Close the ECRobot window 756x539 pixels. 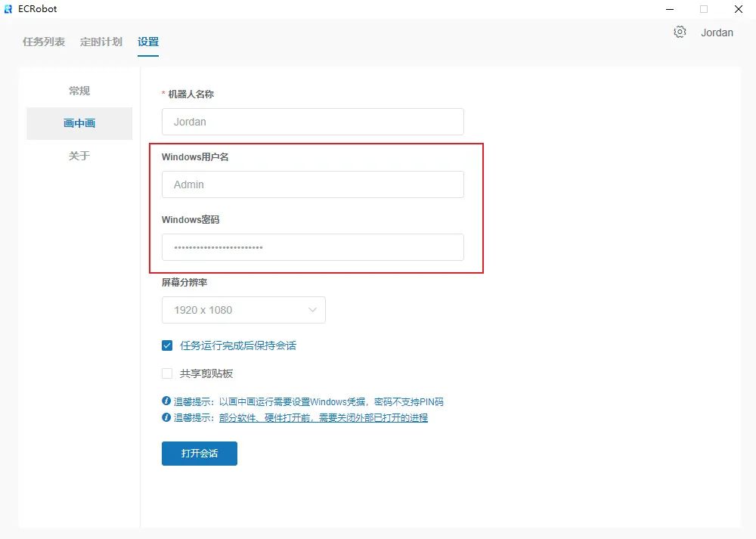click(x=738, y=9)
